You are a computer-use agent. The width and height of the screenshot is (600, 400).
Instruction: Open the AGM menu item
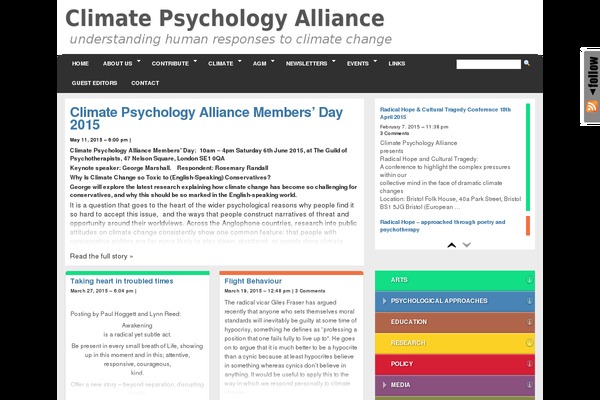point(259,64)
